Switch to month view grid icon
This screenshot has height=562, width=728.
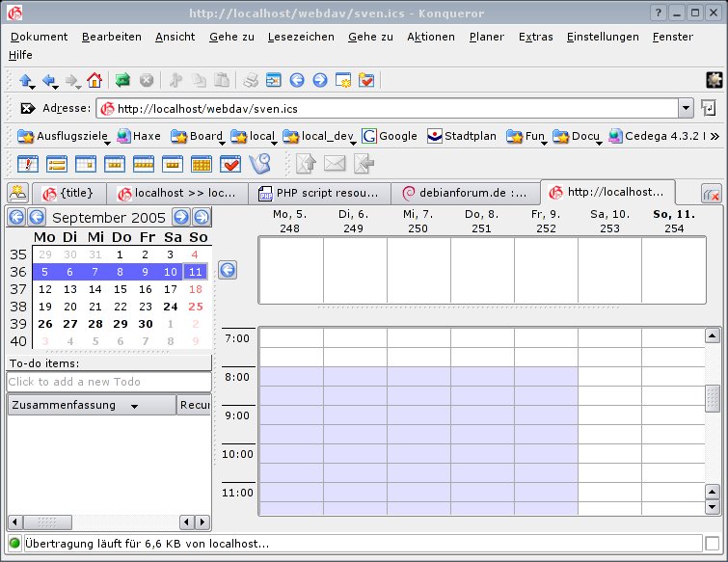pos(202,164)
